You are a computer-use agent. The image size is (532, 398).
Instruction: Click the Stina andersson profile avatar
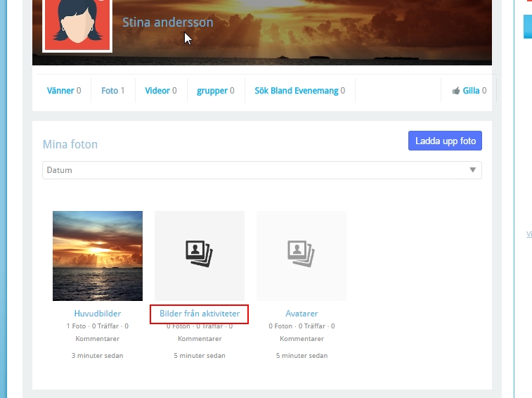point(77,25)
